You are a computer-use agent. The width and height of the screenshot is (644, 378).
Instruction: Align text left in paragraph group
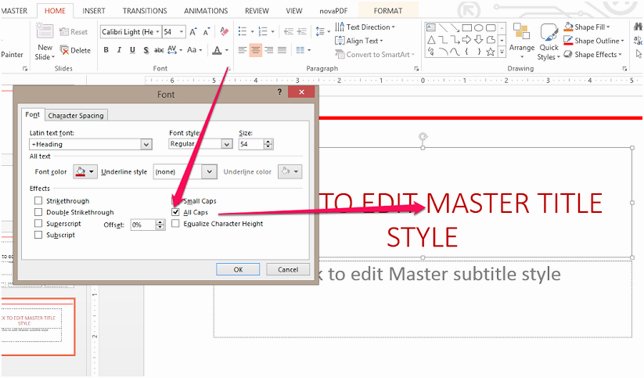pos(242,50)
